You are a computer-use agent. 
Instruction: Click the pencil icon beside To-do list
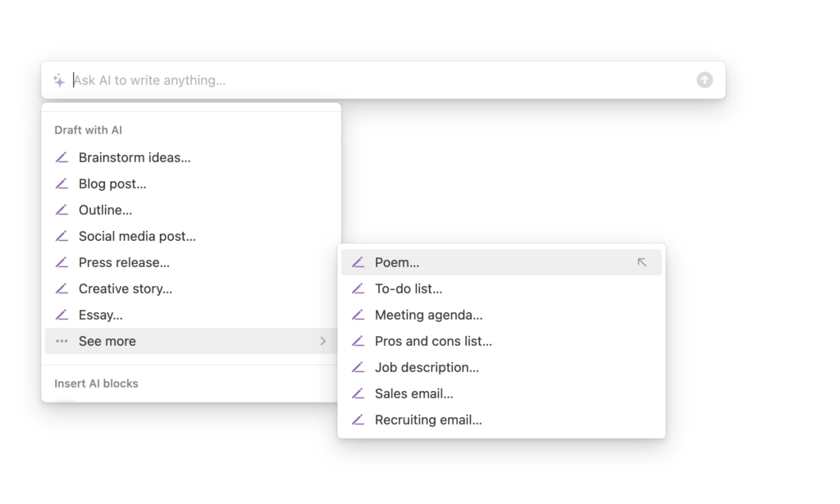pyautogui.click(x=358, y=288)
